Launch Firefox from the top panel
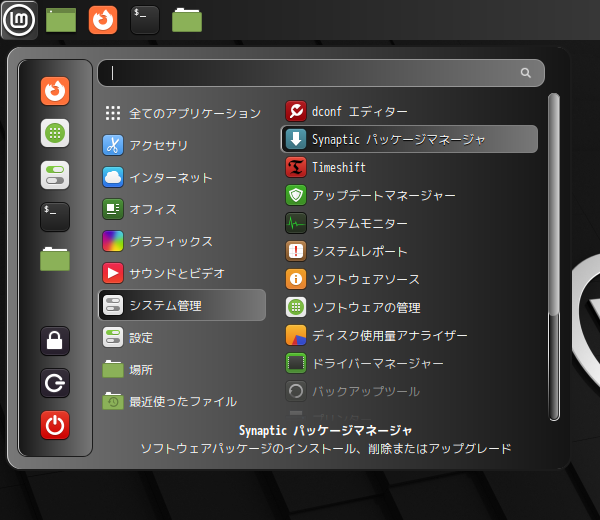The height and width of the screenshot is (520, 600). (103, 20)
